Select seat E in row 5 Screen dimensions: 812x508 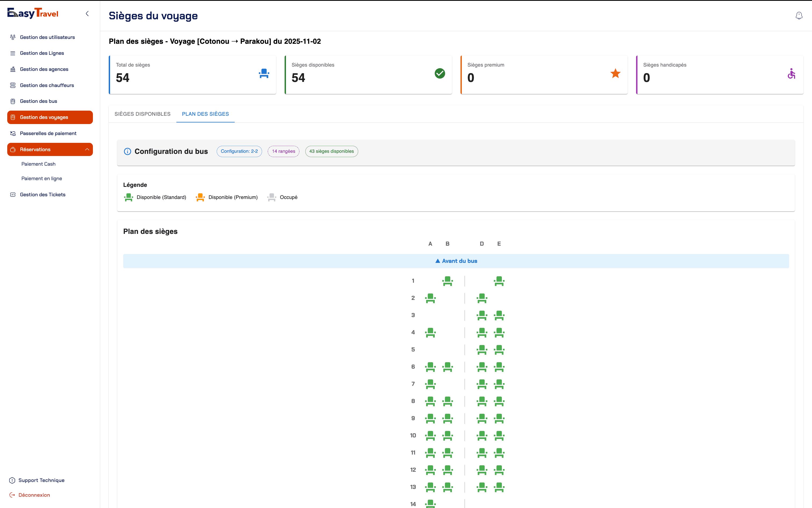(499, 350)
